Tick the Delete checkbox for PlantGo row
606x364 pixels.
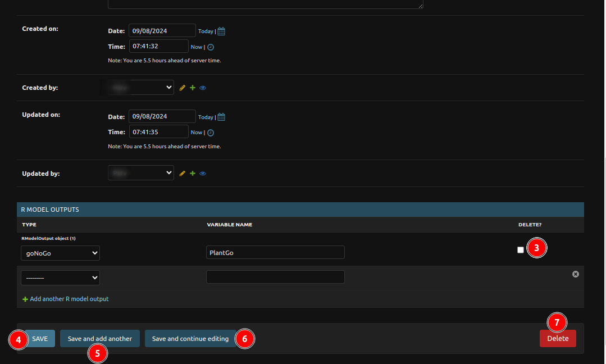pos(521,250)
